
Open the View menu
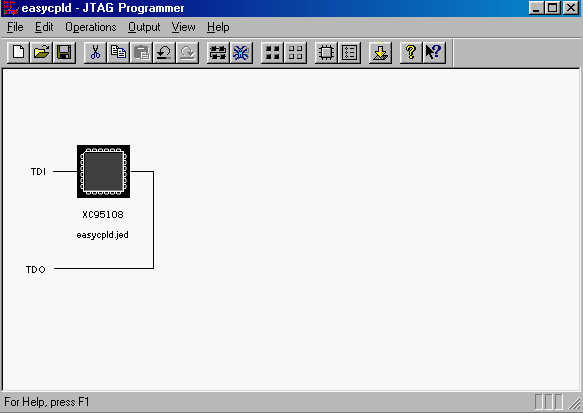click(183, 27)
